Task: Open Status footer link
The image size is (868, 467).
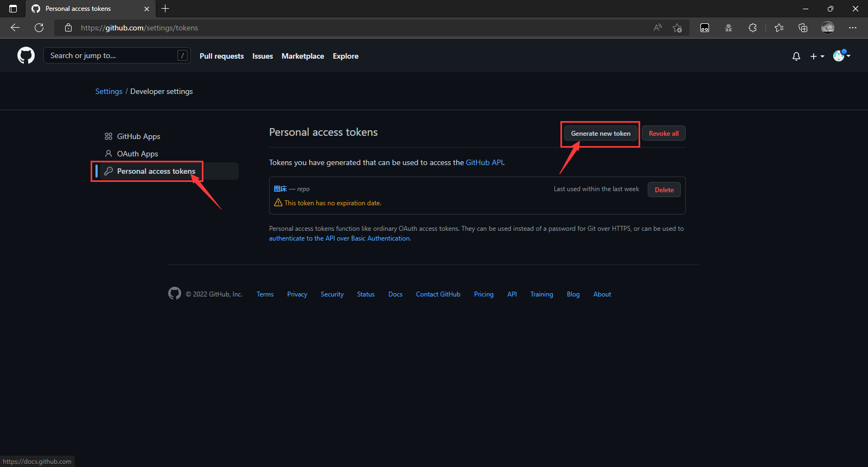Action: click(366, 294)
